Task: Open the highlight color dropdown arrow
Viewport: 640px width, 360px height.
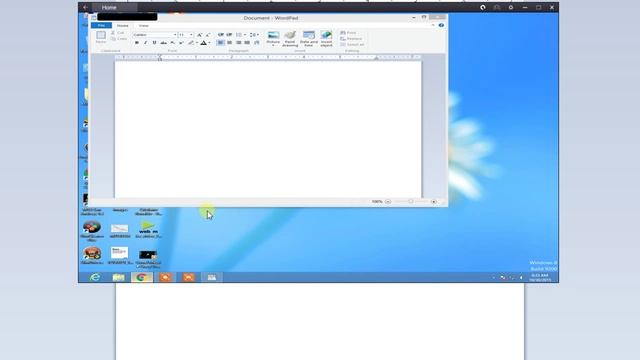Action: tap(197, 43)
